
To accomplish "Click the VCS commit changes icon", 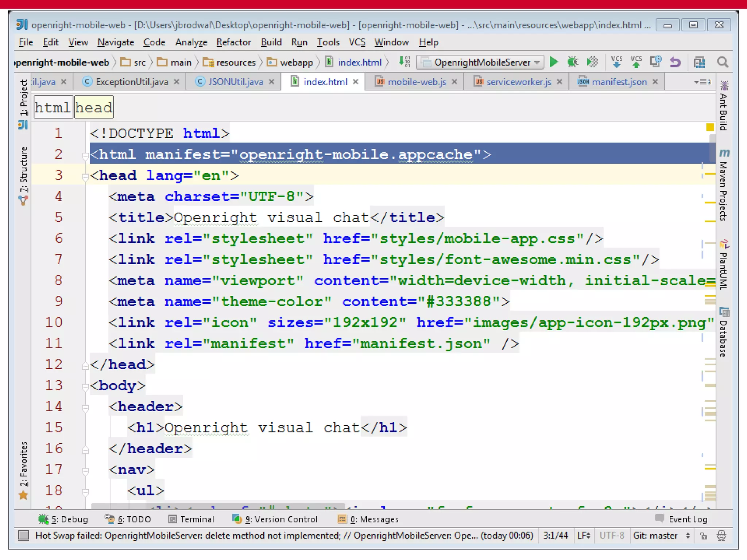I will (636, 62).
